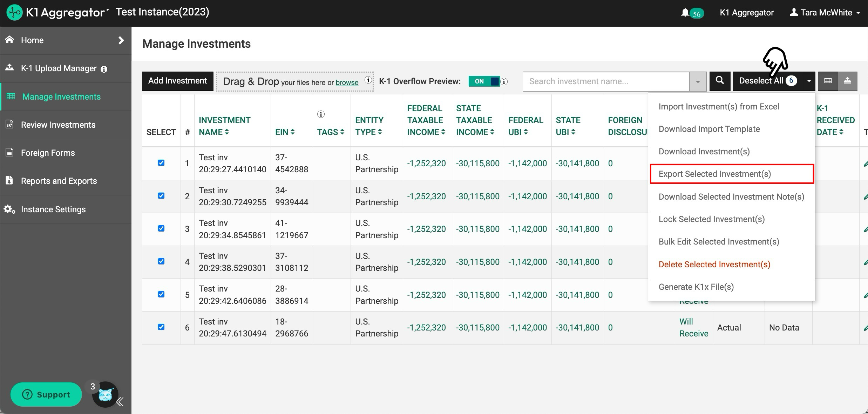Click info icon beside K-1 Upload Manager
Viewport: 868px width, 414px height.
104,69
